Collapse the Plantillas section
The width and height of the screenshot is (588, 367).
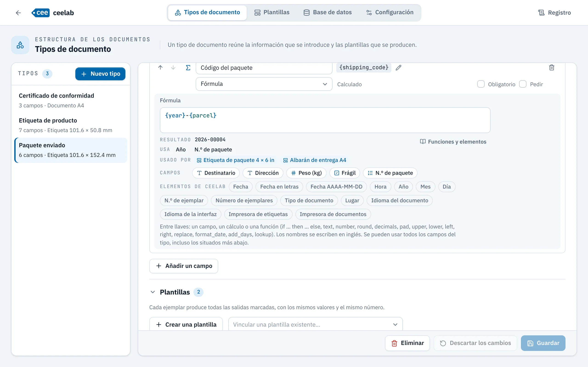coord(153,292)
